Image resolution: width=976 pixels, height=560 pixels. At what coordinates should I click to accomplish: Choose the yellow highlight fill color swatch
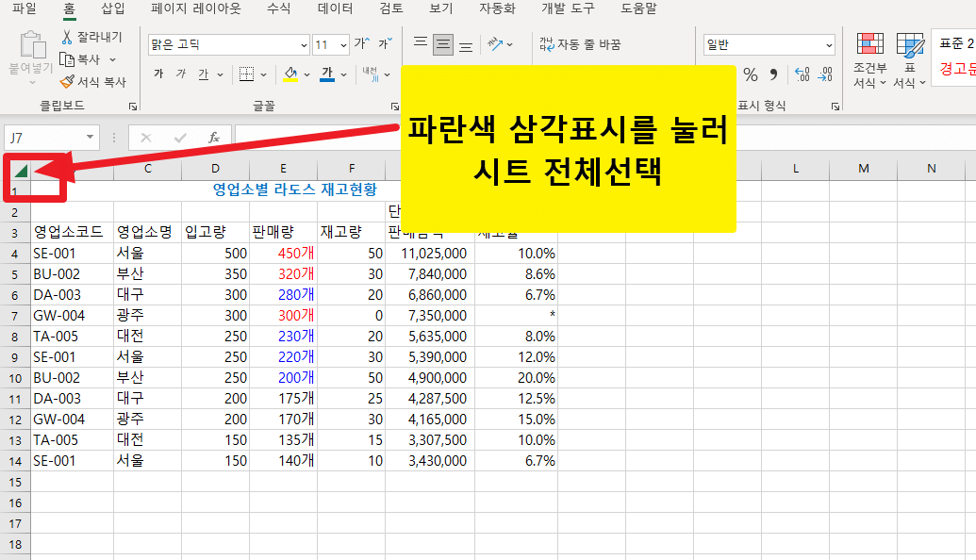tap(289, 80)
